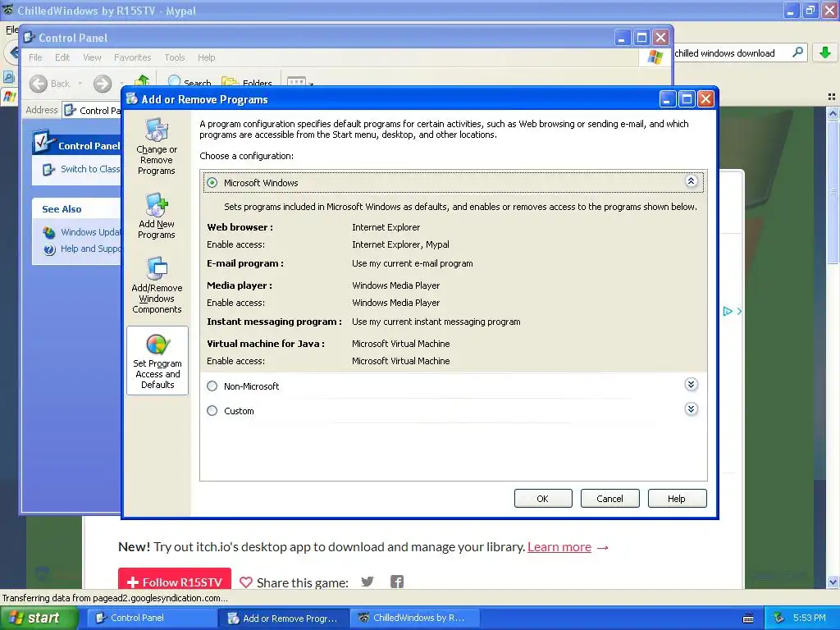Click keyboard icon in system tray
The image size is (840, 630).
pos(748,619)
